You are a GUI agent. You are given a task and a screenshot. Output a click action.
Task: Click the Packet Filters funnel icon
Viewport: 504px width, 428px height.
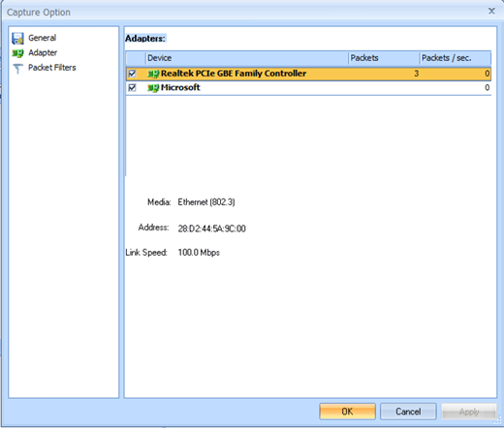pos(17,68)
